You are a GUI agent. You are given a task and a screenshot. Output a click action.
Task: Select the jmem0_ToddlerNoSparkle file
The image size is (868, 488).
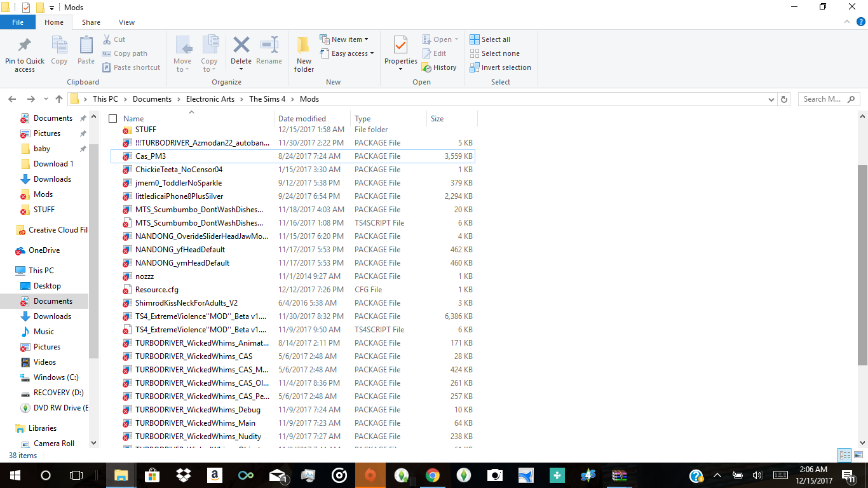pos(292,183)
